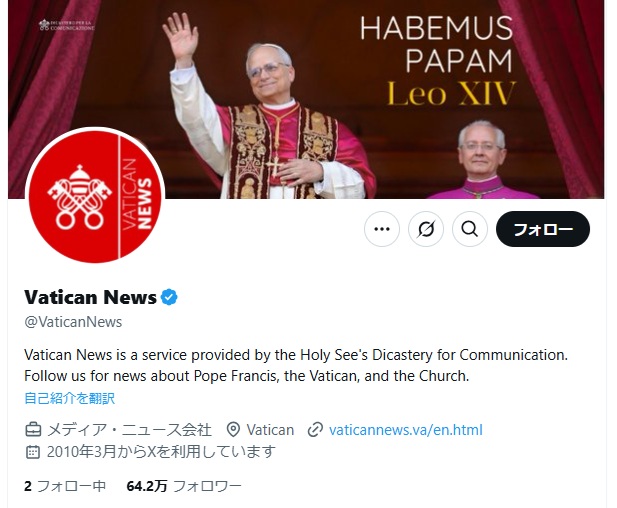Image resolution: width=617 pixels, height=508 pixels.
Task: Open the Vatican News profile picture
Action: point(95,196)
